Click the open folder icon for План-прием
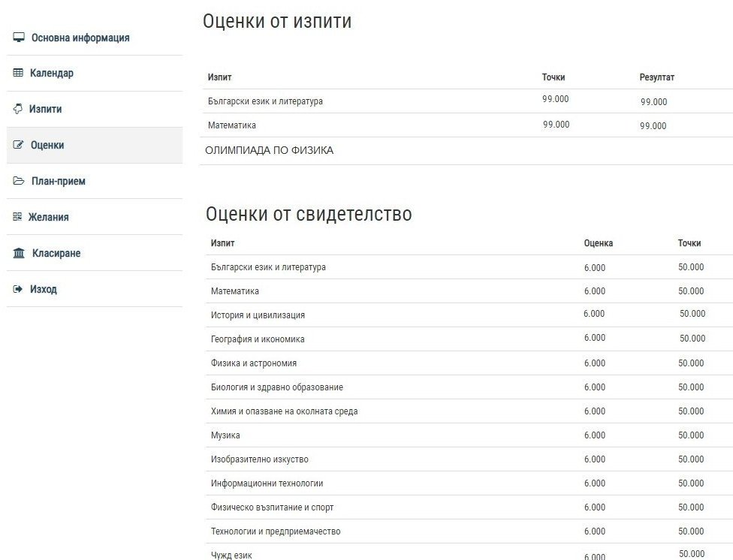The height and width of the screenshot is (560, 733). point(19,181)
